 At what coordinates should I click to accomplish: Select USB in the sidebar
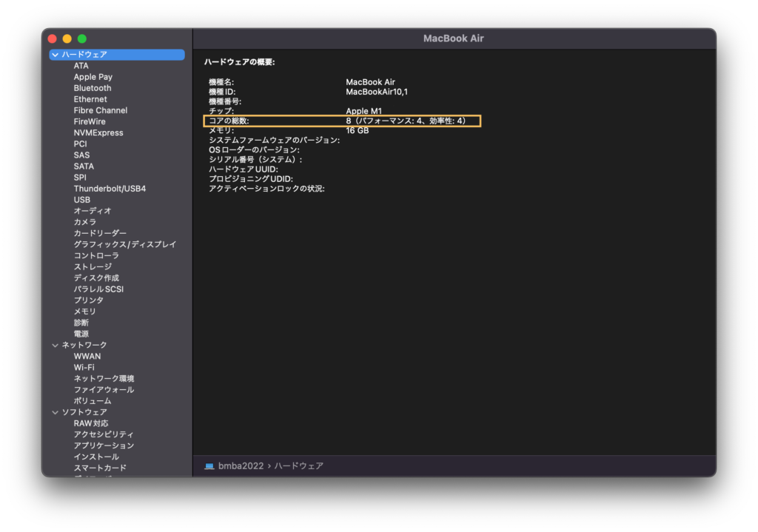(x=81, y=200)
